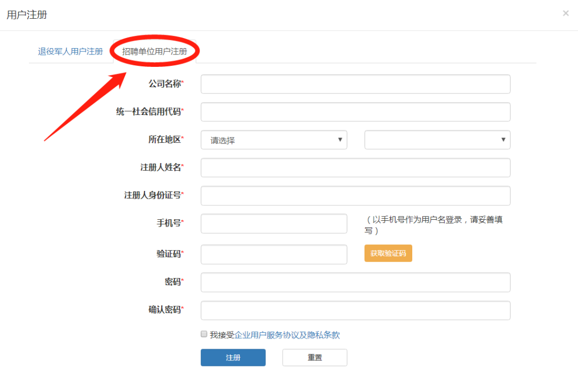
Task: Close the 用户注册 dialog
Action: pyautogui.click(x=566, y=13)
